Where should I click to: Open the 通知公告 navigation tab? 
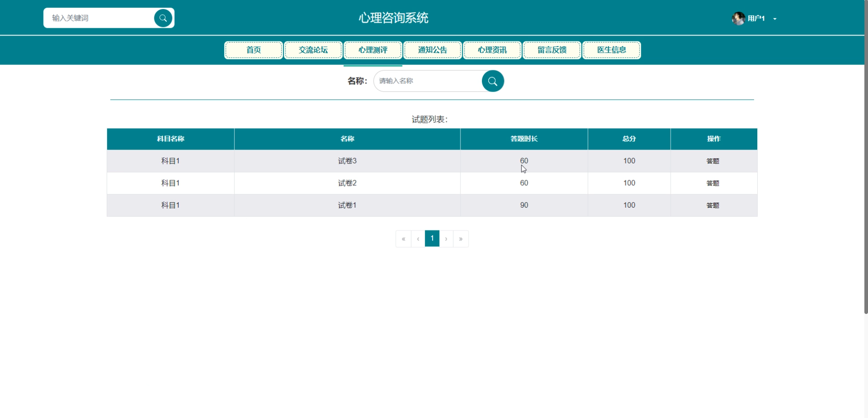tap(433, 50)
